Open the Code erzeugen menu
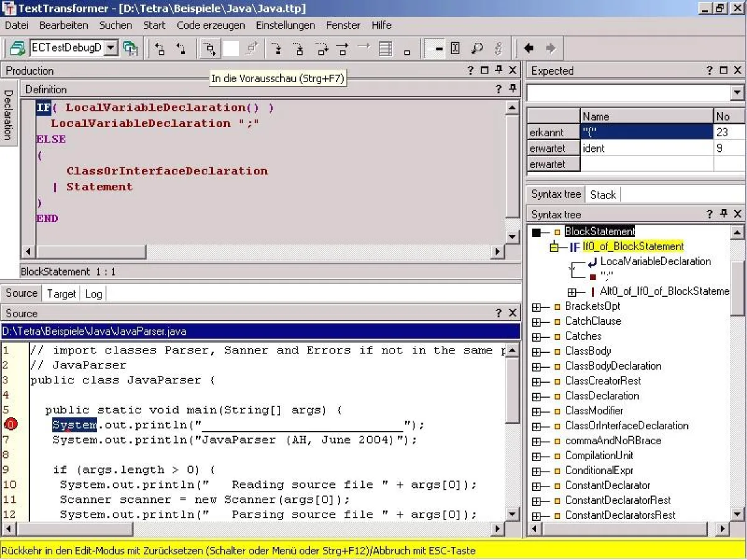Screen dimensions: 747x560 [211, 26]
